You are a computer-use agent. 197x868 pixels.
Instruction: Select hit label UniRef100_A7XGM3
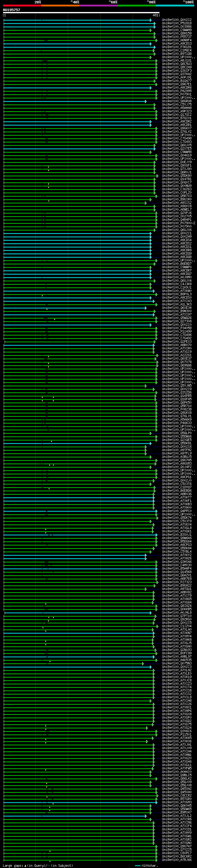[177, 802]
